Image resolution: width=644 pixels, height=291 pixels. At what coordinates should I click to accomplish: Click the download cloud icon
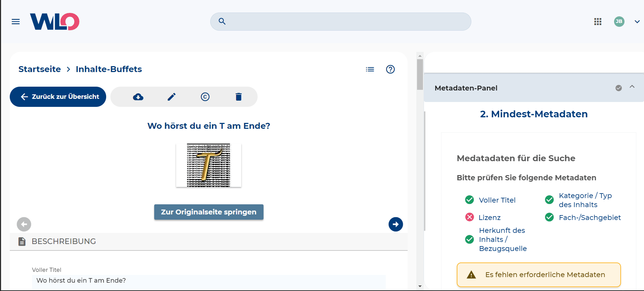pyautogui.click(x=138, y=97)
